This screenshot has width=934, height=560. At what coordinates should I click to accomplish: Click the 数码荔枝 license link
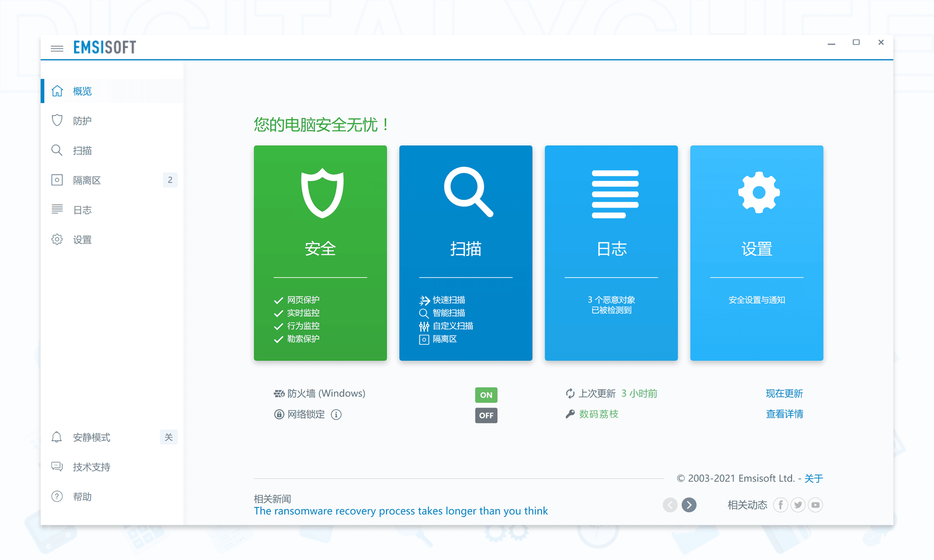597,414
